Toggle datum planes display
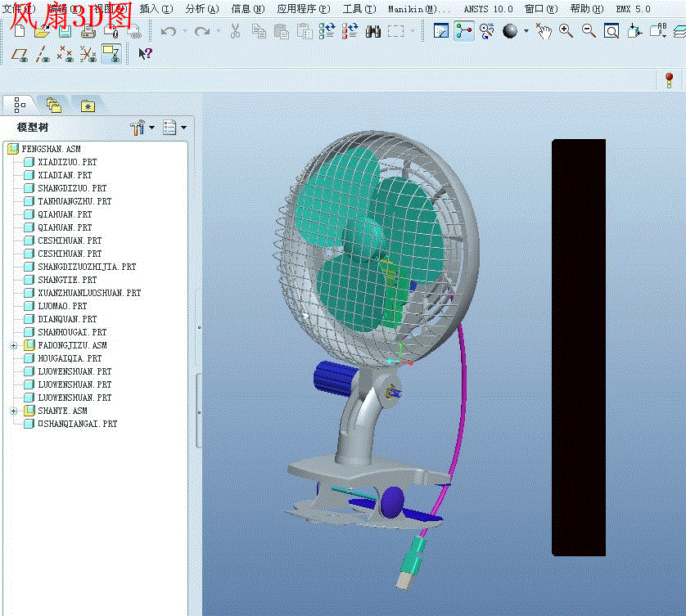The image size is (686, 616). (20, 55)
